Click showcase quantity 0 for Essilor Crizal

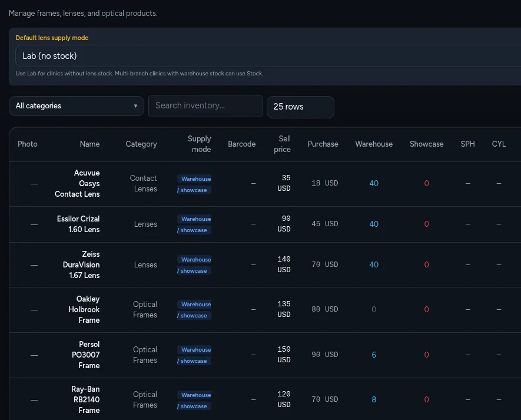click(427, 224)
